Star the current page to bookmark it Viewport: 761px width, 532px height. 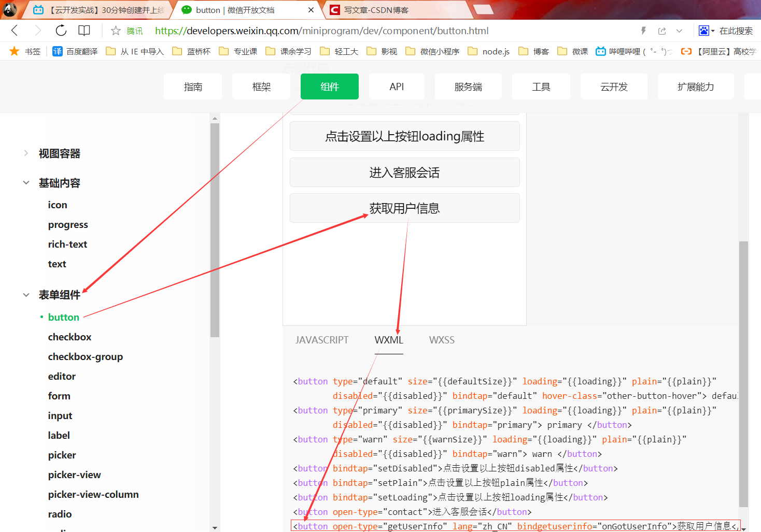coord(115,31)
